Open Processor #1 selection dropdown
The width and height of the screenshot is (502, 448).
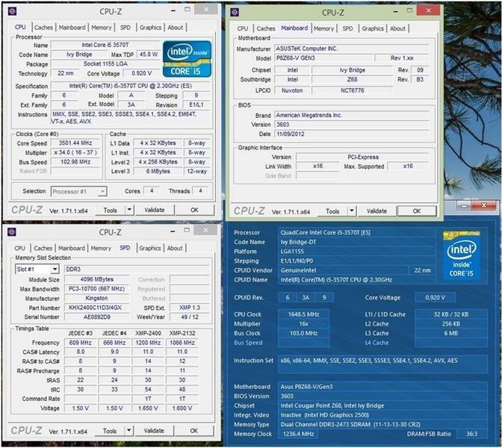coord(78,191)
